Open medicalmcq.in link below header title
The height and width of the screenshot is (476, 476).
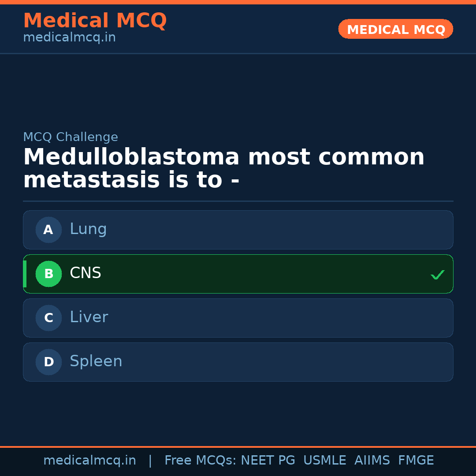[69, 37]
